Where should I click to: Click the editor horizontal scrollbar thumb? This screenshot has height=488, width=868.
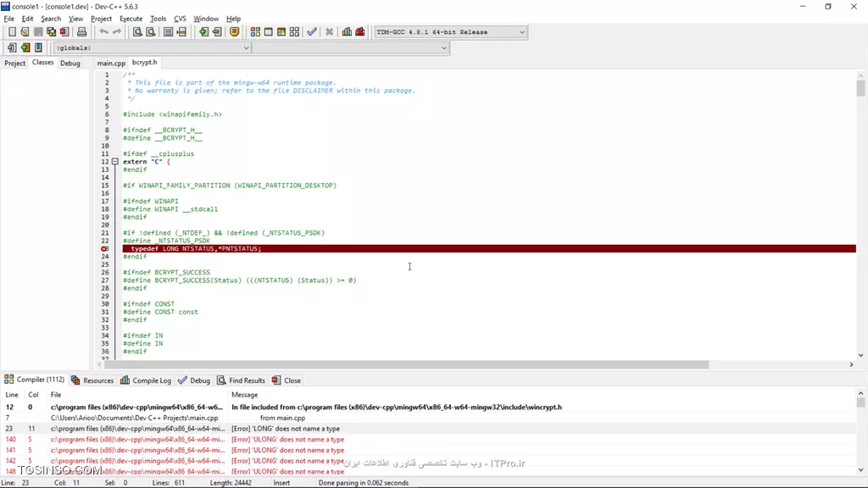407,364
